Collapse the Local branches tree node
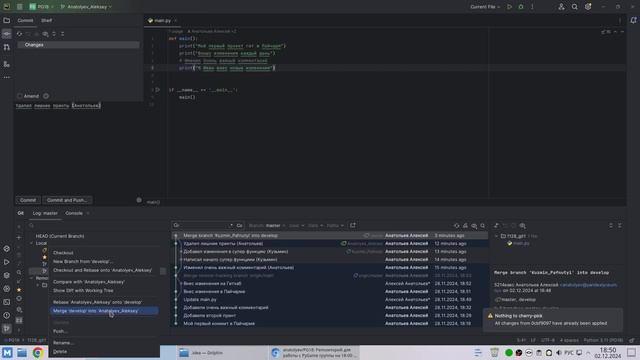The image size is (640, 360). [31, 243]
